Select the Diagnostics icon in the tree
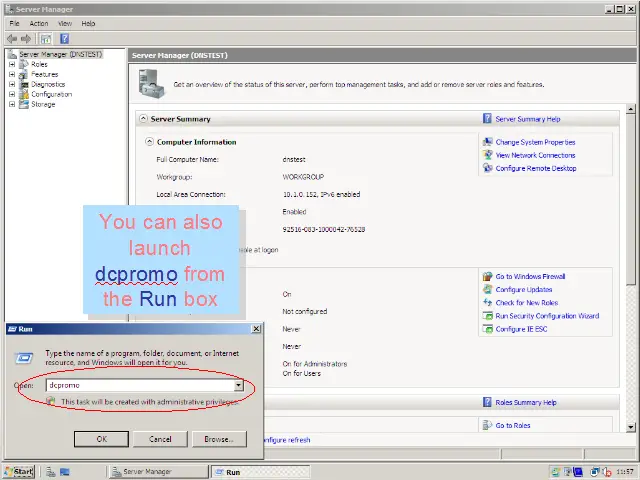Viewport: 640px width, 480px height. (24, 84)
